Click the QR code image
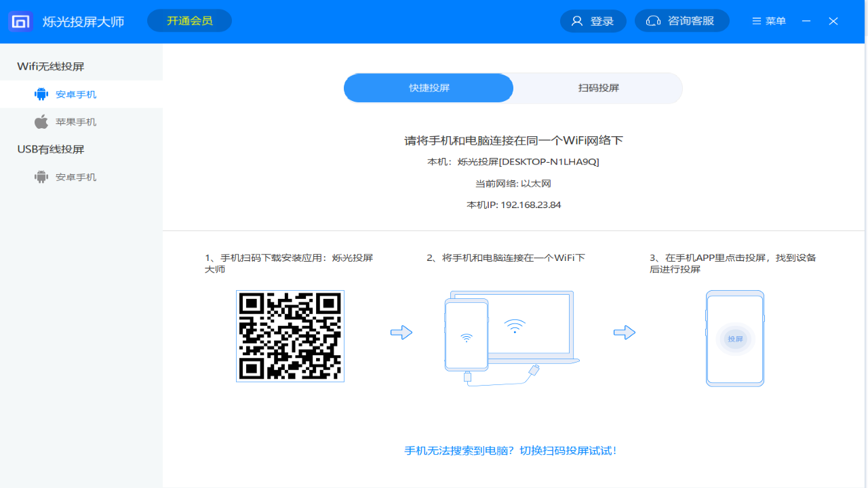Image resolution: width=868 pixels, height=488 pixels. [x=290, y=336]
